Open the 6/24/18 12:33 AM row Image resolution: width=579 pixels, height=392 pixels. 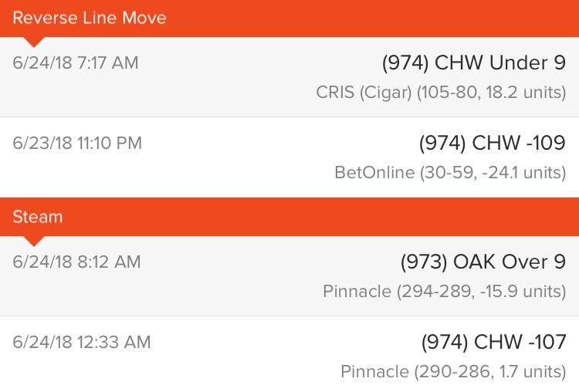pos(289,354)
